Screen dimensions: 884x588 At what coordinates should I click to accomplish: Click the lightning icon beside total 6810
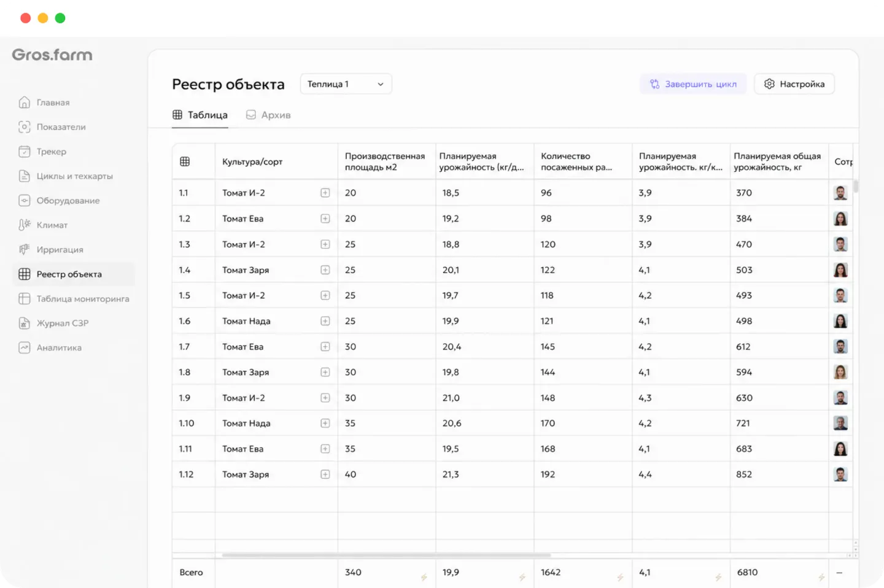tap(821, 577)
